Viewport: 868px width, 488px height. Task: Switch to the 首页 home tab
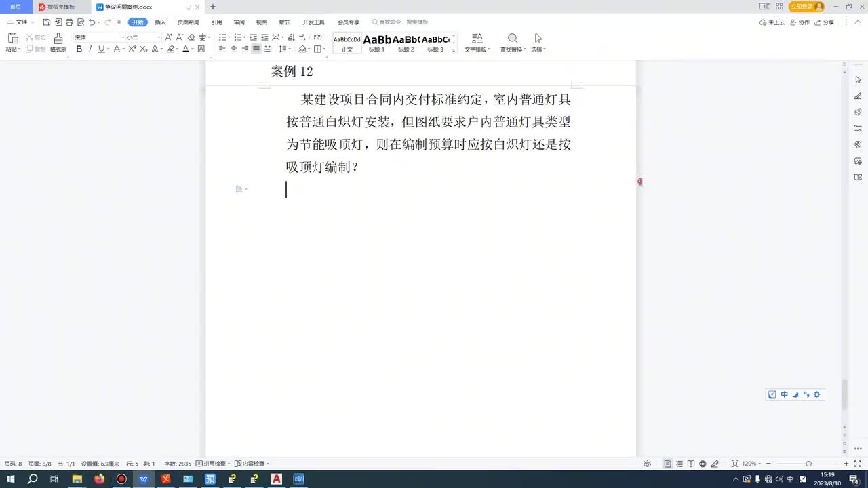pos(16,7)
